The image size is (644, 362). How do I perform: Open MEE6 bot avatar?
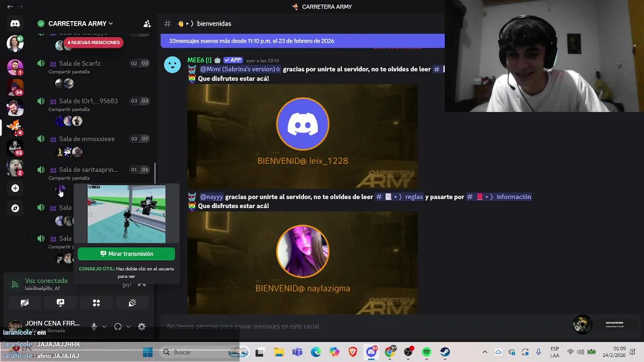172,64
